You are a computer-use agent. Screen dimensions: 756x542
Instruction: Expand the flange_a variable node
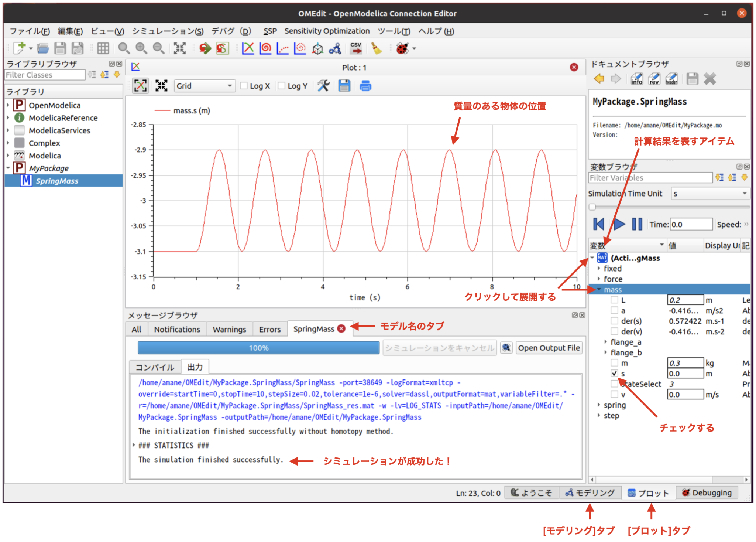pos(606,342)
